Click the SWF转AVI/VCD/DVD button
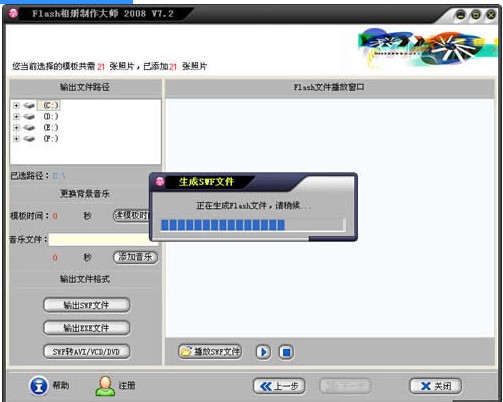The image size is (503, 402). (x=86, y=351)
